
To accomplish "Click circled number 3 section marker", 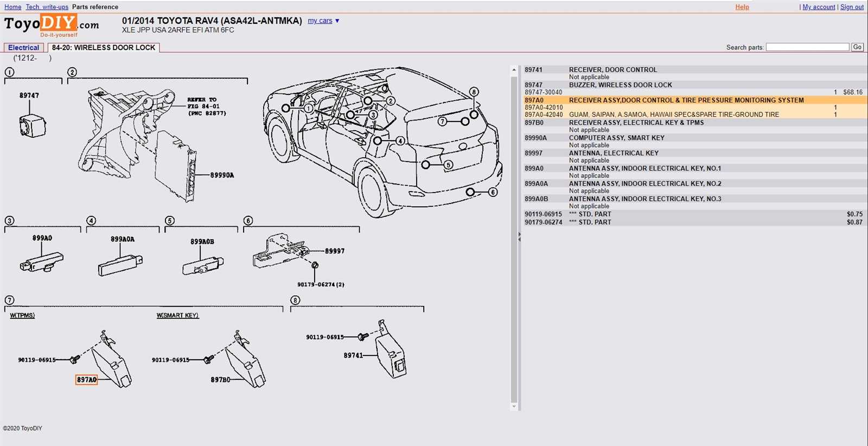I will [x=9, y=221].
